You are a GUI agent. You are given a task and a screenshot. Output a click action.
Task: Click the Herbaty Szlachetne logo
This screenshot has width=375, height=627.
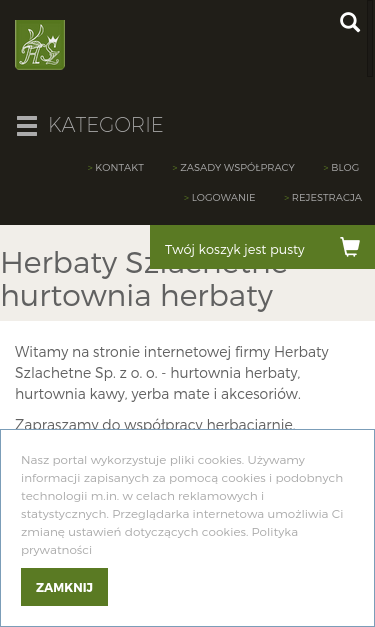pyautogui.click(x=40, y=45)
